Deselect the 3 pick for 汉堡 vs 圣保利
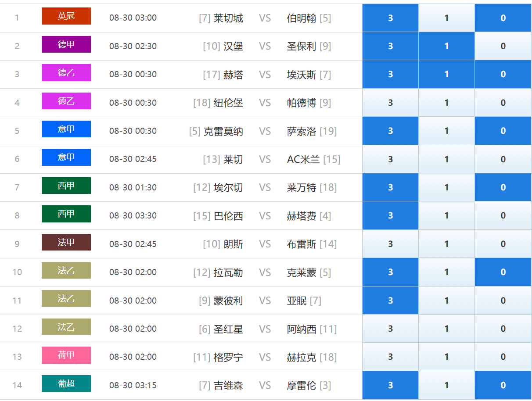 pos(390,46)
